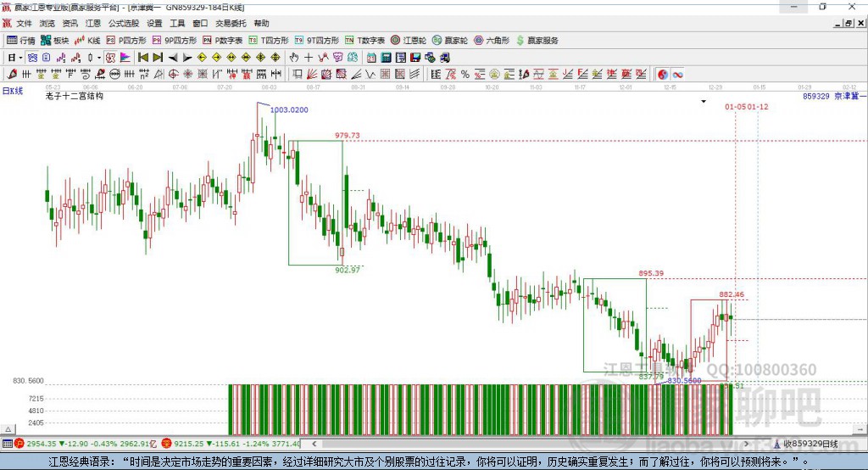Click the red floppy save icon
Image resolution: width=868 pixels, height=470 pixels.
(x=415, y=58)
